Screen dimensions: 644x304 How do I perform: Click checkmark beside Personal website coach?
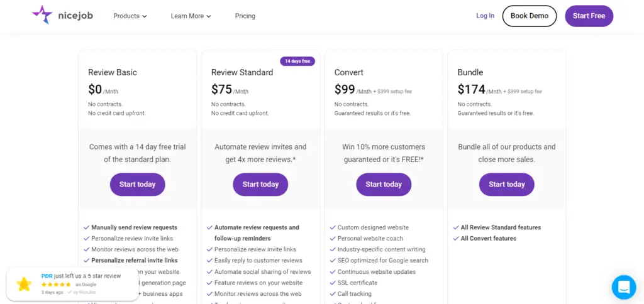tap(333, 238)
